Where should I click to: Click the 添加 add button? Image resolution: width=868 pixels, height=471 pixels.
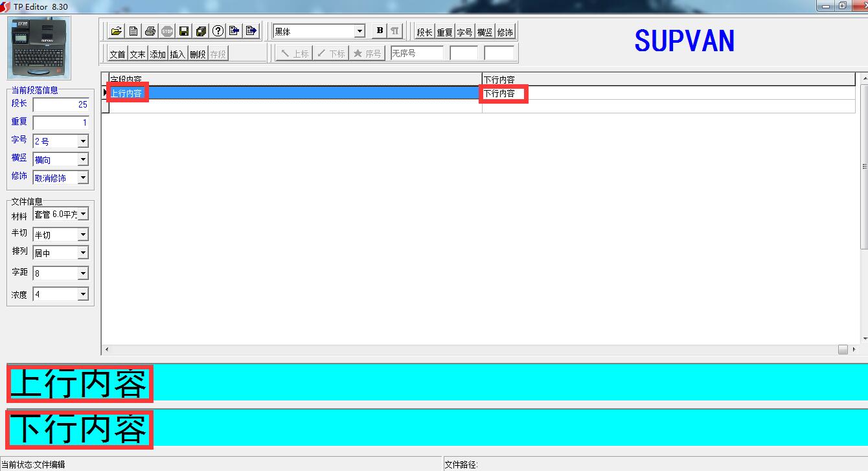pos(158,54)
